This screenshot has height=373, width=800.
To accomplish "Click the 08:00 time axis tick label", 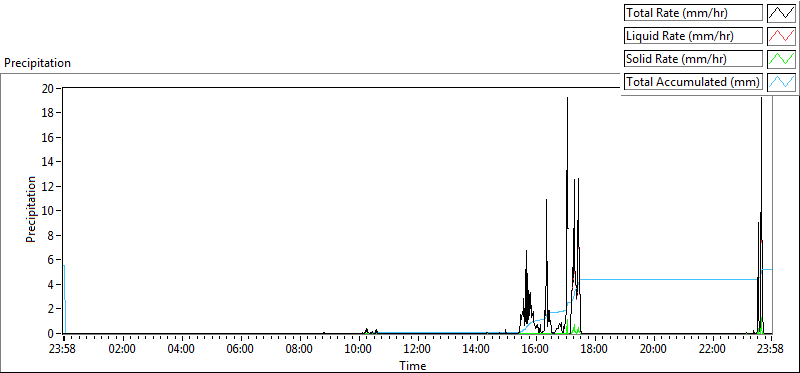I will tap(299, 350).
